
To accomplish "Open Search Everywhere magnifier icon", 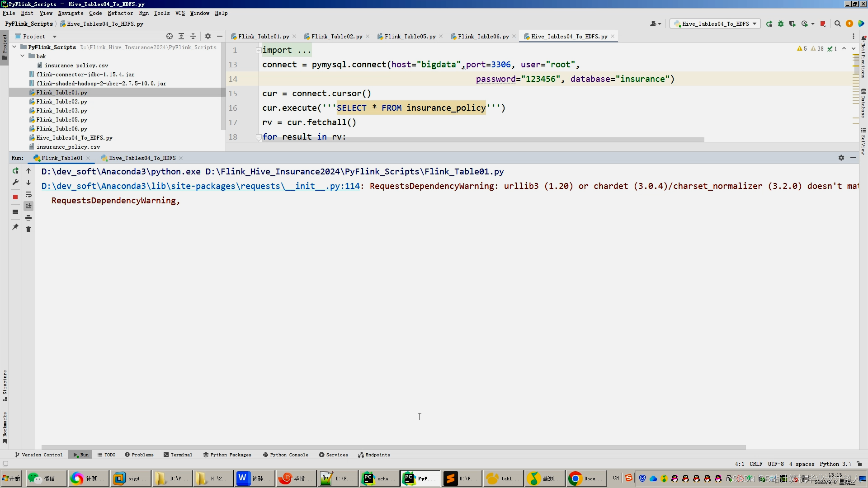I will [837, 24].
